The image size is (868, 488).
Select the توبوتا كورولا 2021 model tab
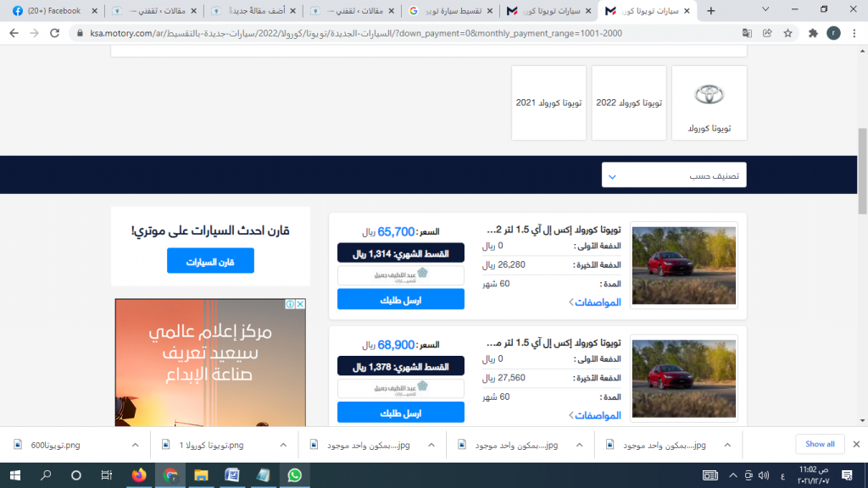tap(548, 103)
